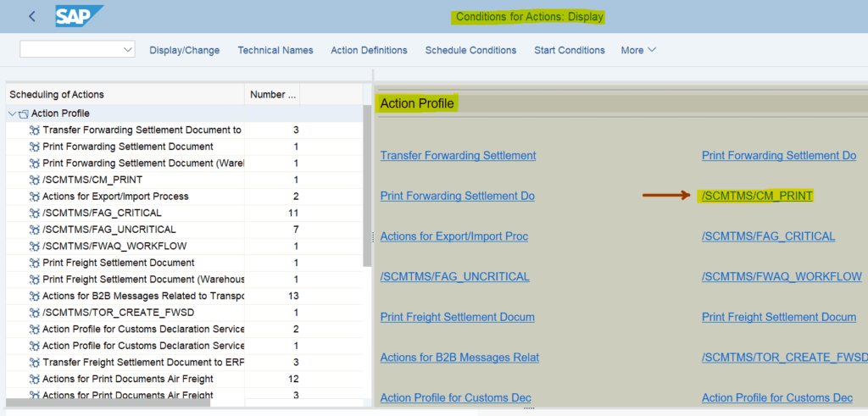Click icon beside Actions for Export/Import Process
The width and height of the screenshot is (868, 416).
(35, 197)
